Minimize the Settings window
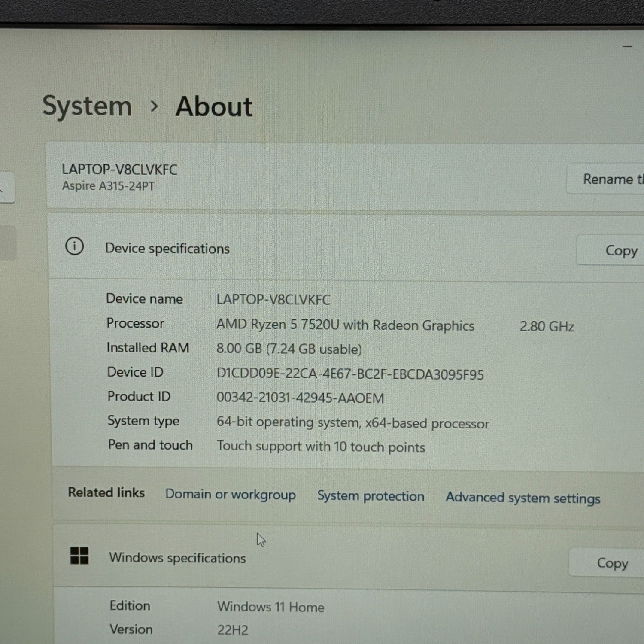The height and width of the screenshot is (644, 644). click(627, 46)
